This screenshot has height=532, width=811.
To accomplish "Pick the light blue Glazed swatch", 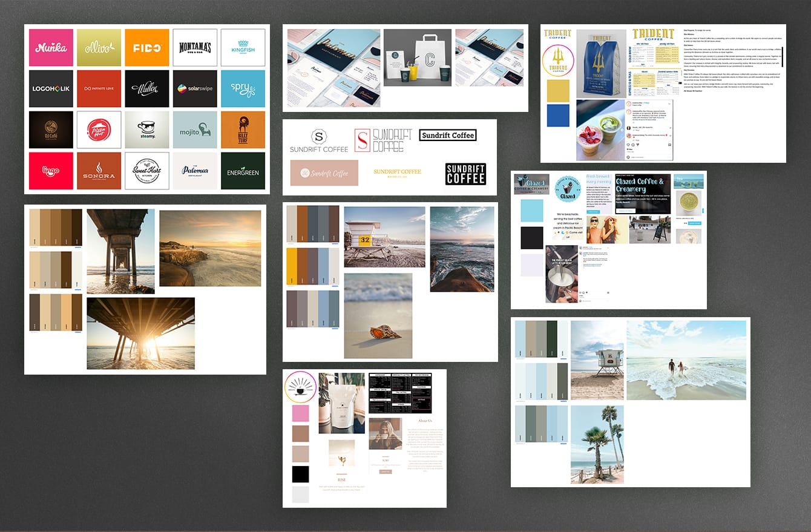I will click(532, 211).
